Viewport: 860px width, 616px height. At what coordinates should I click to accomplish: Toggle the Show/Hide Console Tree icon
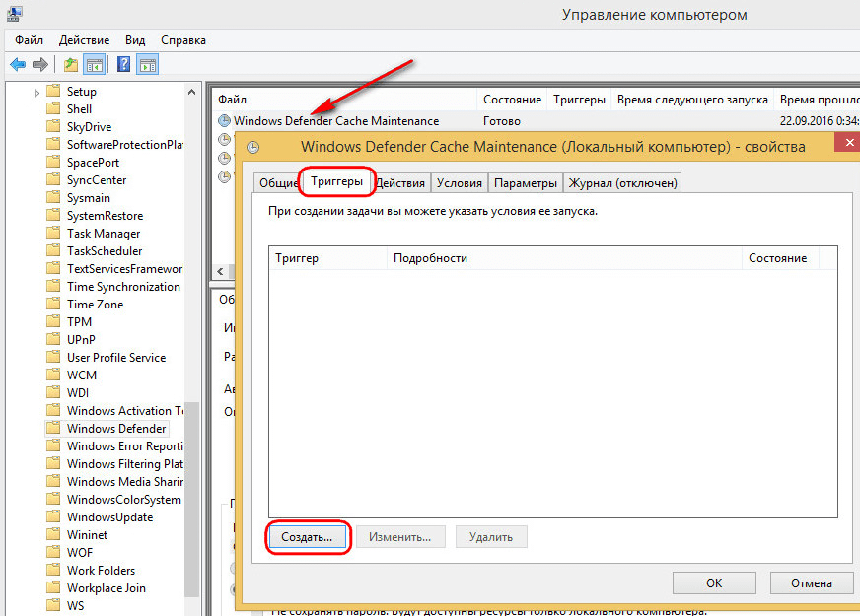pyautogui.click(x=95, y=65)
